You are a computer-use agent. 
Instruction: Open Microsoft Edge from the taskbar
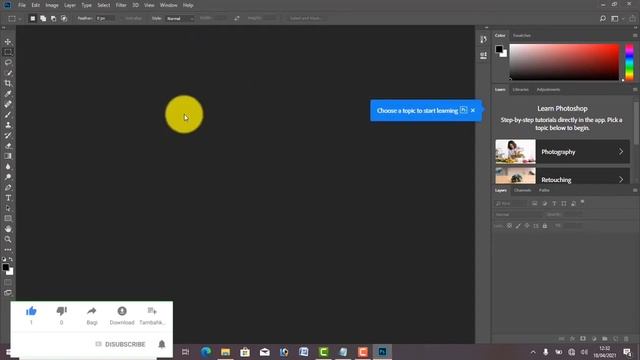pyautogui.click(x=206, y=351)
